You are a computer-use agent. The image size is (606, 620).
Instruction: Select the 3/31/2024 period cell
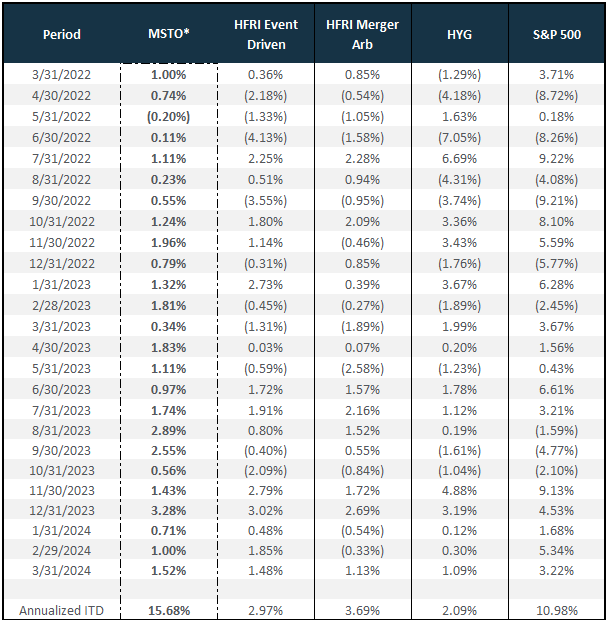pyautogui.click(x=61, y=571)
